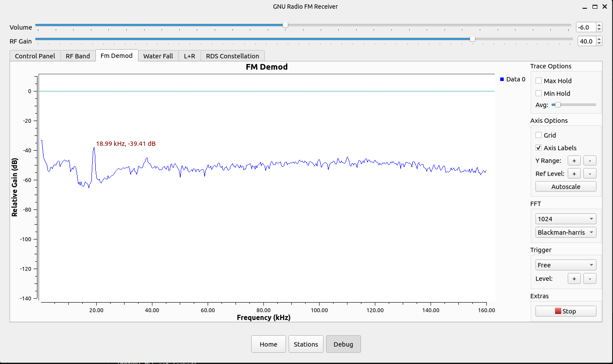Click the RF Gain slider handle
This screenshot has width=613, height=364.
pyautogui.click(x=472, y=39)
